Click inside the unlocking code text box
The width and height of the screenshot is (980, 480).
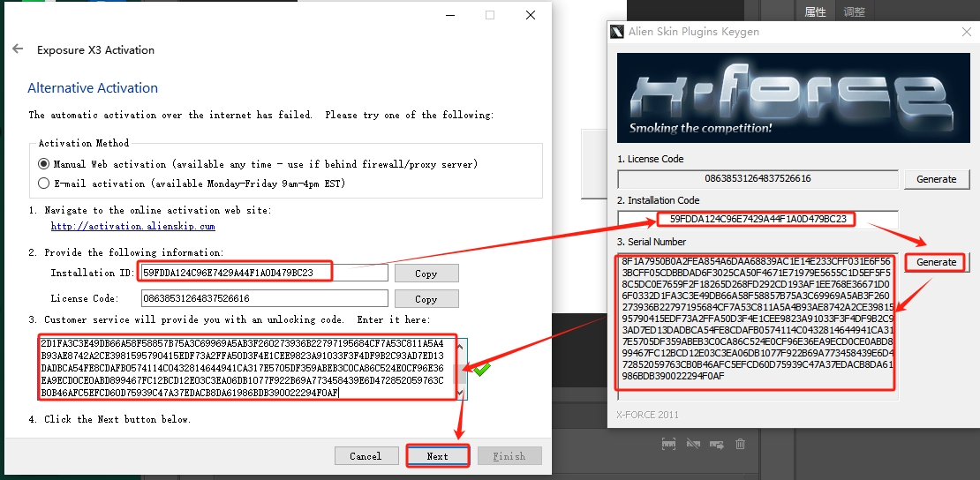click(x=247, y=368)
